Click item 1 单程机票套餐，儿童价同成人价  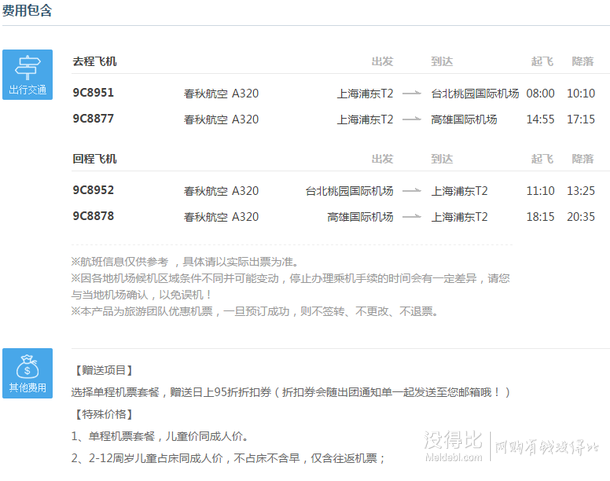[x=160, y=437]
